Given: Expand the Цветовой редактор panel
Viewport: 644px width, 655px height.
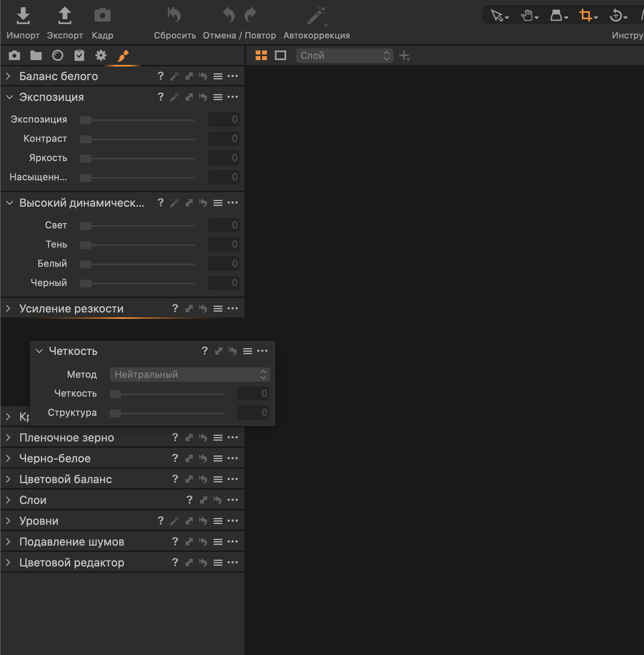Looking at the screenshot, I should pyautogui.click(x=8, y=562).
